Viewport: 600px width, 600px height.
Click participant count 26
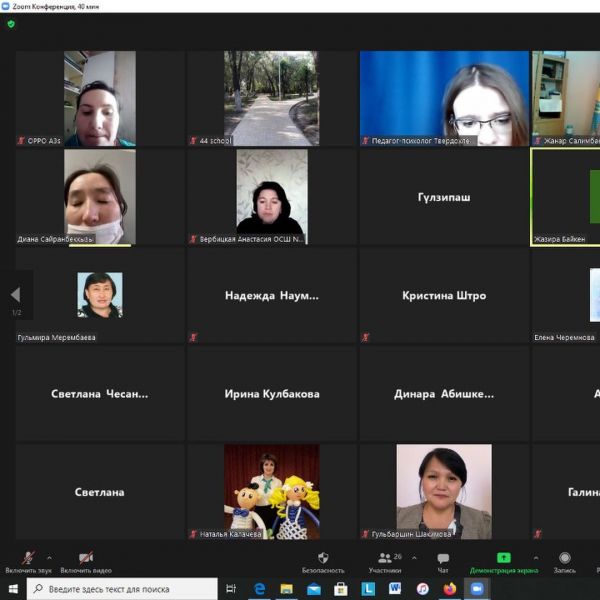[398, 556]
